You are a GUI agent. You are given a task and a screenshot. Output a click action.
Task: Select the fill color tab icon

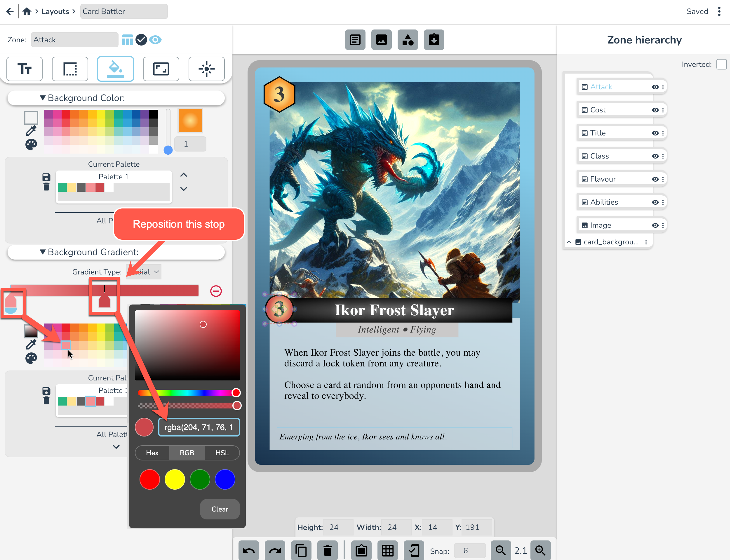115,69
